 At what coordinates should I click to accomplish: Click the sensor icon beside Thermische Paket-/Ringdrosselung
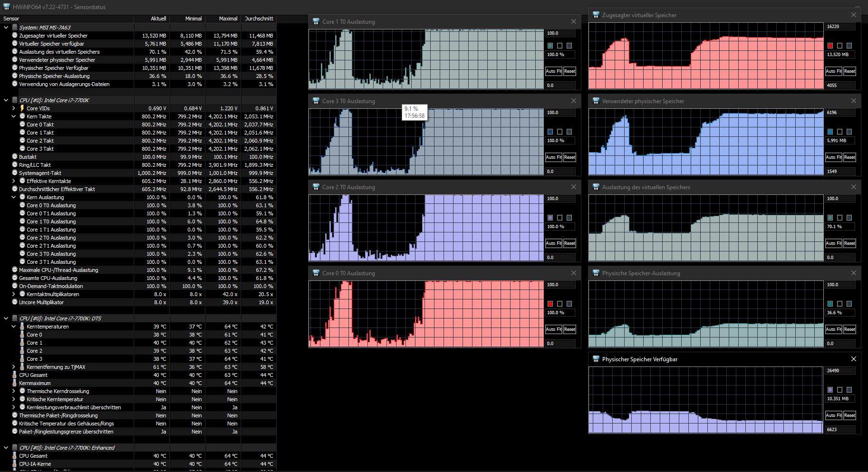click(14, 415)
